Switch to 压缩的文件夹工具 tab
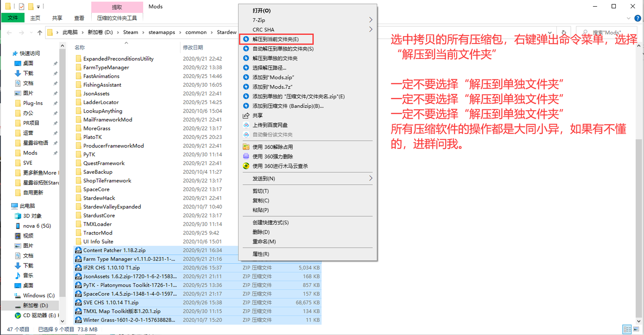Image resolution: width=644 pixels, height=335 pixels. click(117, 18)
